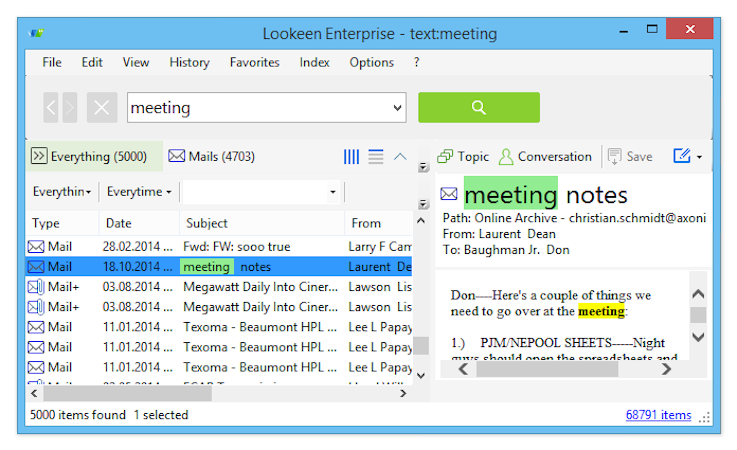Screen dimensions: 737x450
Task: Sort by the Date column header
Action: click(x=139, y=223)
